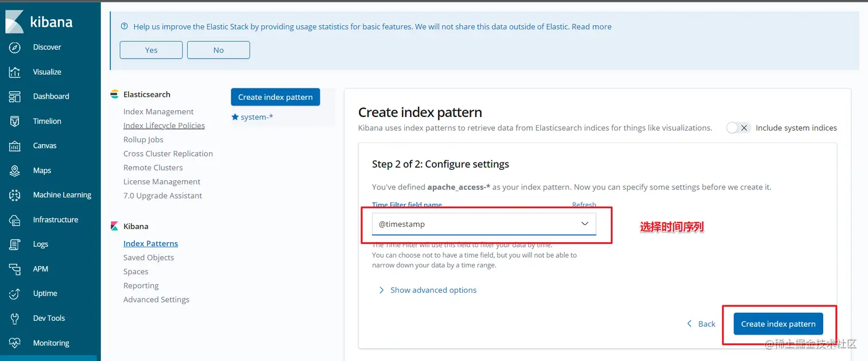Open Machine Learning via its icon

coord(15,195)
